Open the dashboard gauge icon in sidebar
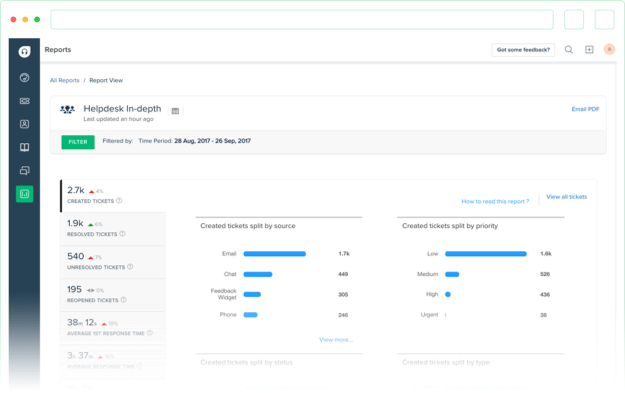Screen dimensions: 625x393 (x=24, y=78)
